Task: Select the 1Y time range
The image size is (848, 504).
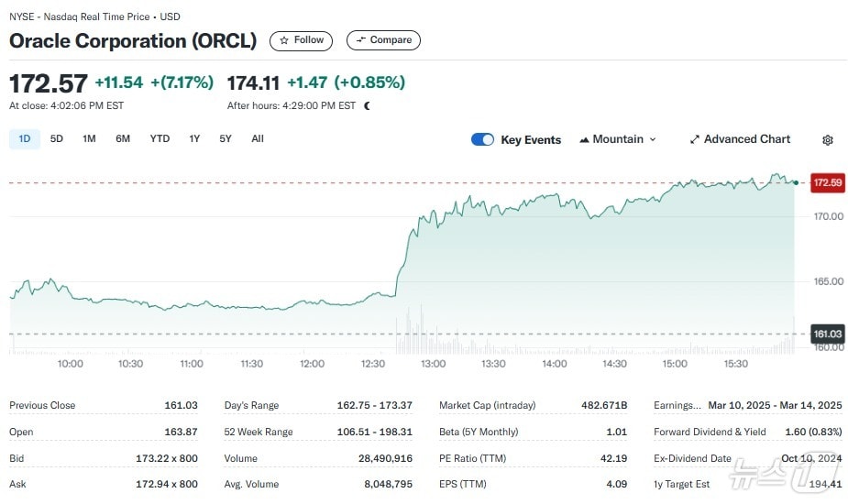Action: click(x=194, y=139)
